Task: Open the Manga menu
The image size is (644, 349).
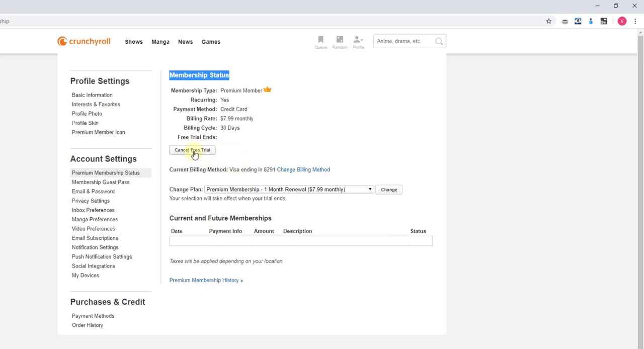Action: pyautogui.click(x=160, y=42)
